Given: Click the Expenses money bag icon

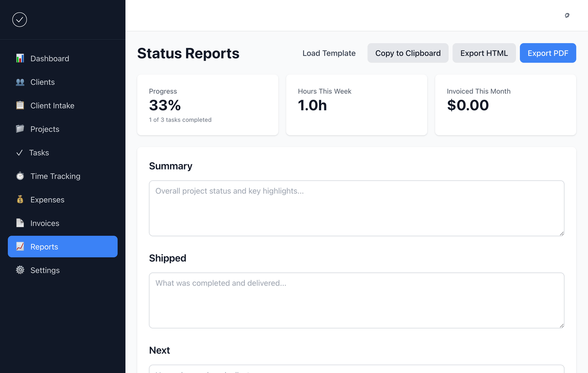Looking at the screenshot, I should pyautogui.click(x=20, y=199).
